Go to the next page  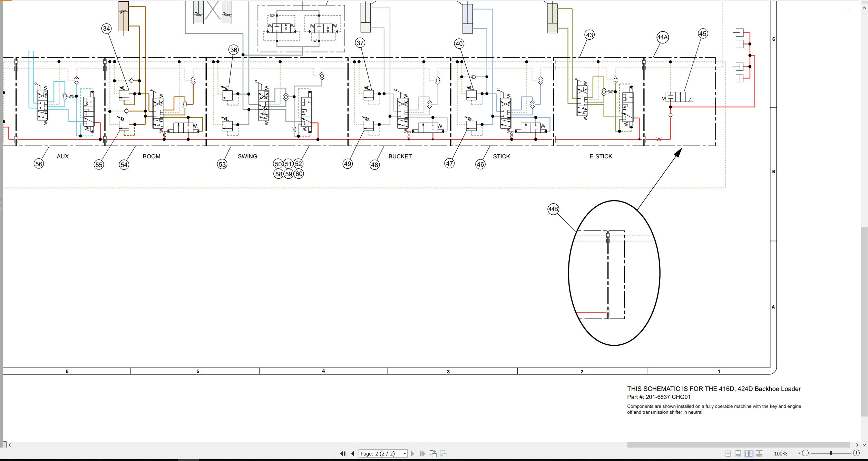point(412,453)
